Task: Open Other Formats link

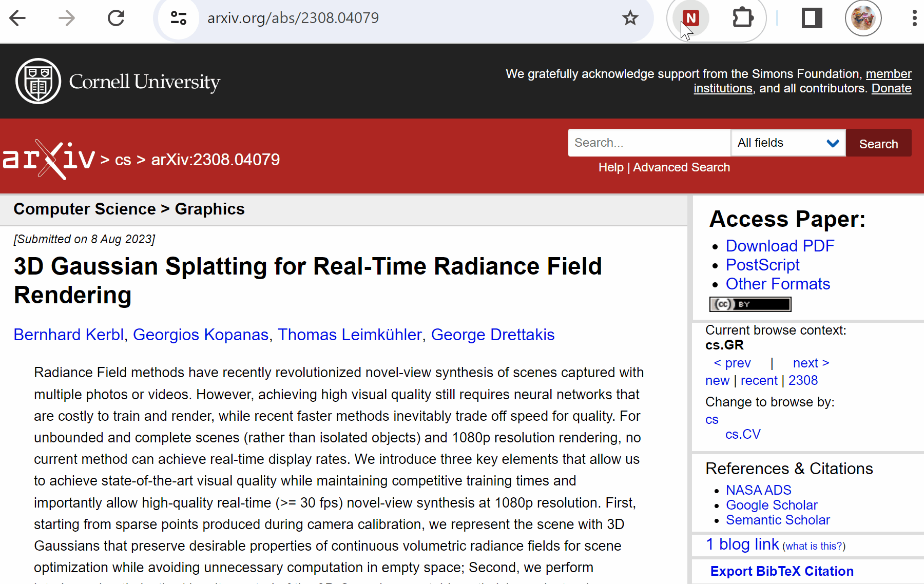Action: point(778,284)
